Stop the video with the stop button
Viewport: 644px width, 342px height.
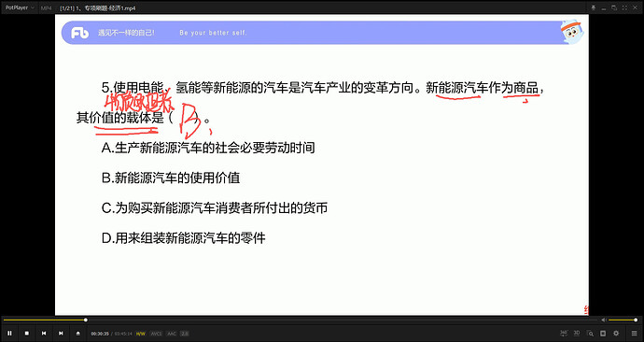[27, 334]
